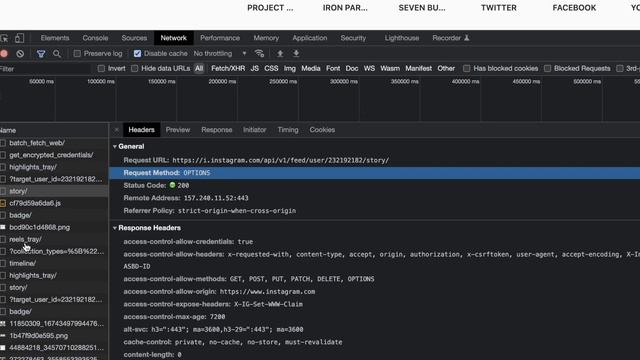640x360 pixels.
Task: Click the Request Method OPTIONS row
Action: (374, 173)
